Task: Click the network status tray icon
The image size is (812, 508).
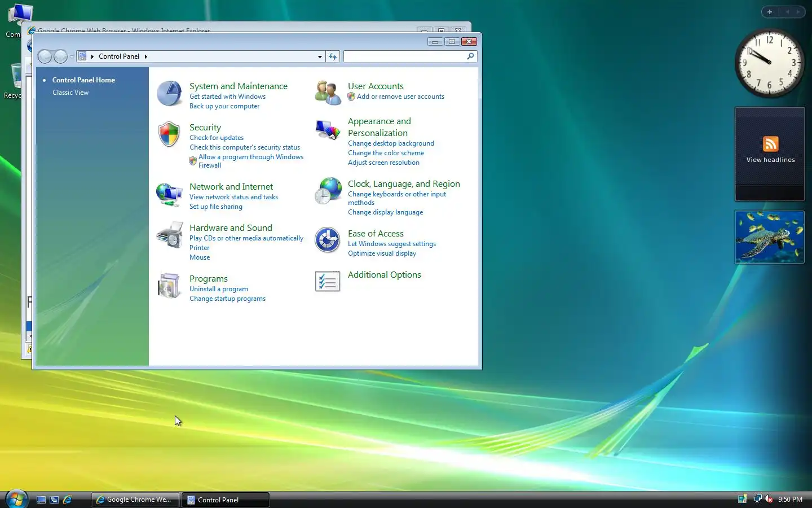Action: 758,499
